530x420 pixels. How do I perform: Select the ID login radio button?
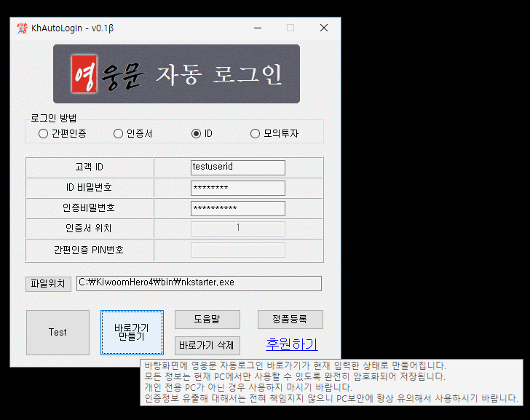point(196,134)
